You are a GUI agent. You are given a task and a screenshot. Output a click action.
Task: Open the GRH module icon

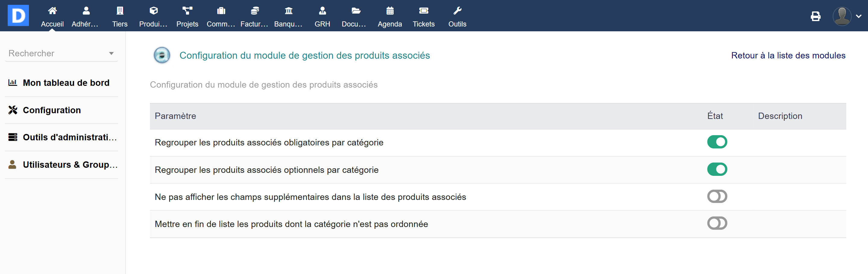(x=322, y=11)
